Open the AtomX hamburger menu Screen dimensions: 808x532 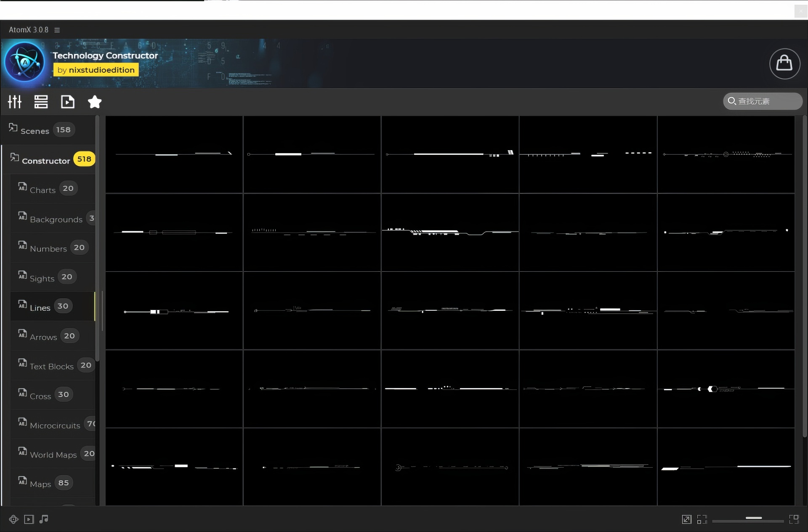(57, 30)
